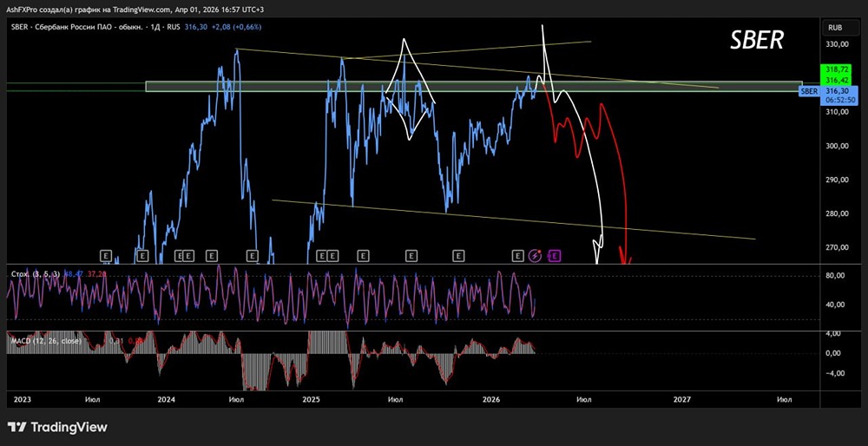Click the 310,00 price axis label
The image size is (868, 446).
[836, 112]
